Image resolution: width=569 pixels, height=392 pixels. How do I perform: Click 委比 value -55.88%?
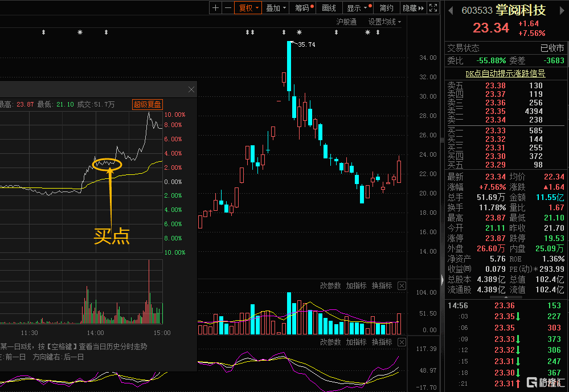tap(491, 60)
